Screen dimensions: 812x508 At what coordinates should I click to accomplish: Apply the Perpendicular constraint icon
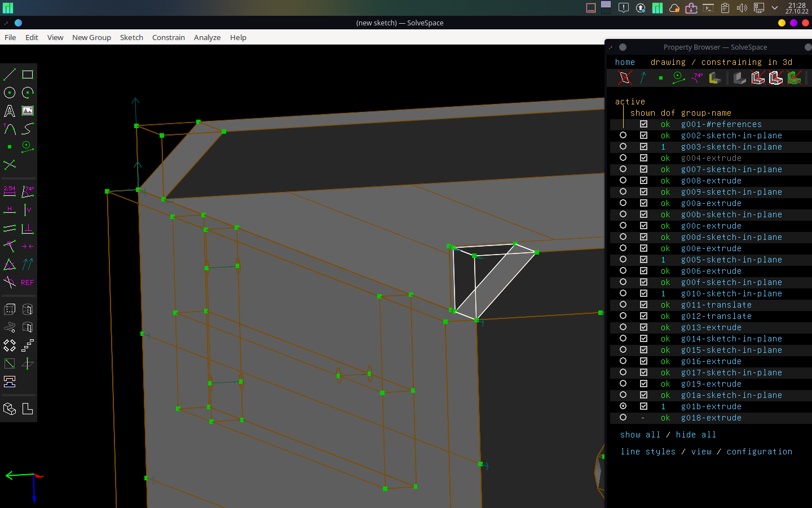28,229
